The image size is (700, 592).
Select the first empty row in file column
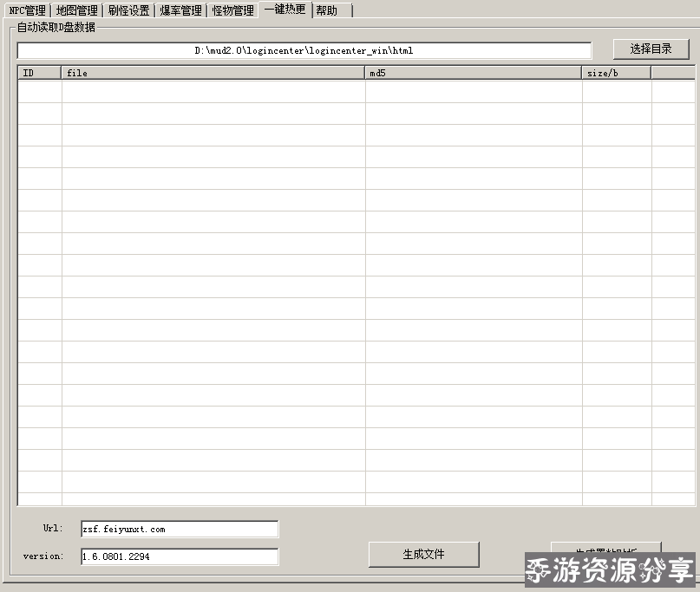pyautogui.click(x=213, y=91)
